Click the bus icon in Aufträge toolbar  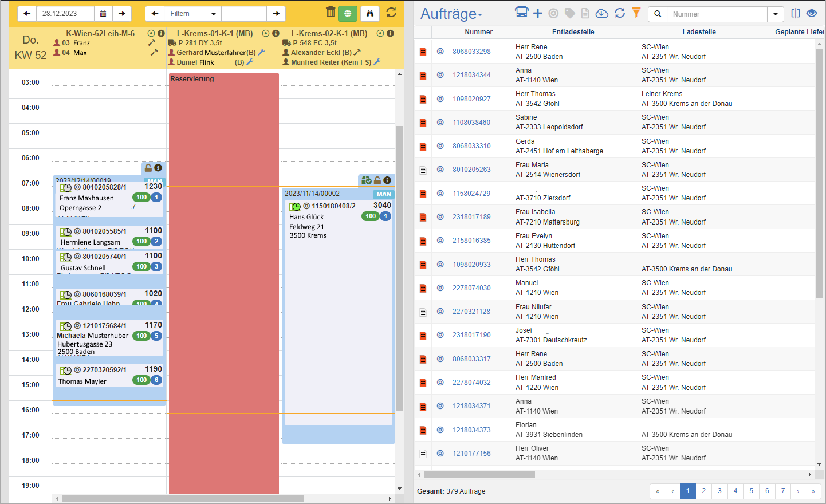point(521,13)
